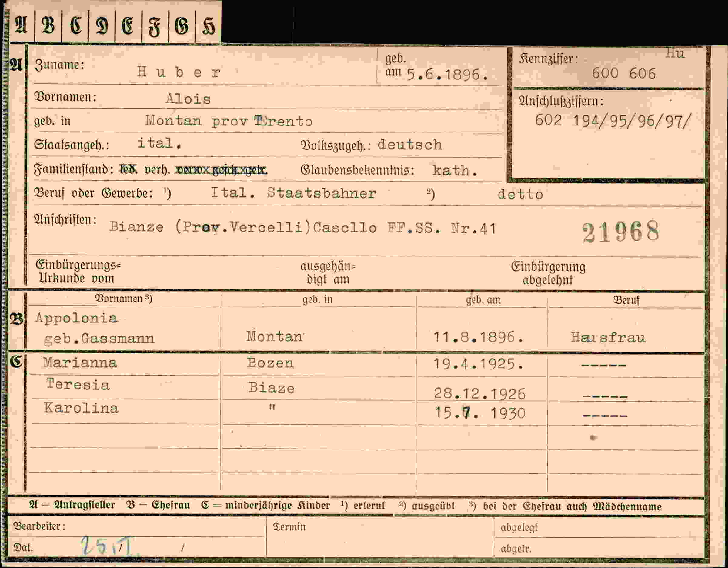Click the marital status 'verh.'
The height and width of the screenshot is (568, 728).
click(157, 170)
